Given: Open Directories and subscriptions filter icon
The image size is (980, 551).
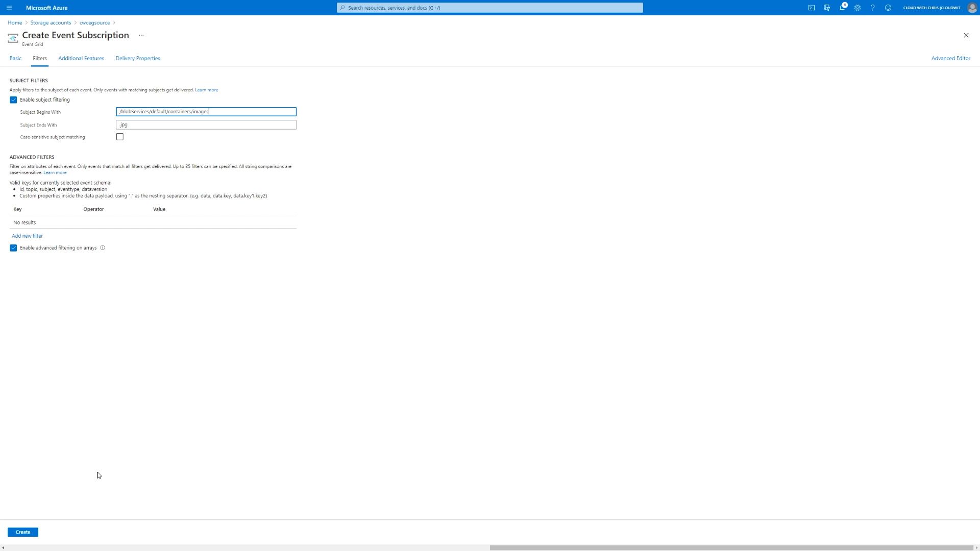Looking at the screenshot, I should pos(827,8).
